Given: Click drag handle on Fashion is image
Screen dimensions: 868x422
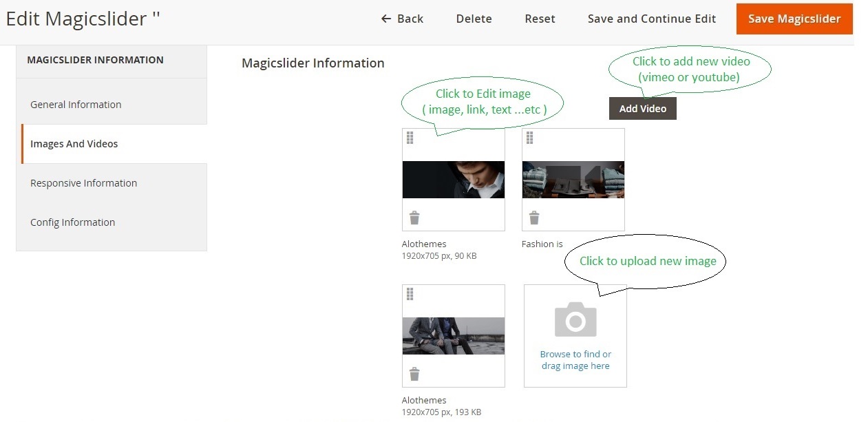Looking at the screenshot, I should pyautogui.click(x=530, y=138).
